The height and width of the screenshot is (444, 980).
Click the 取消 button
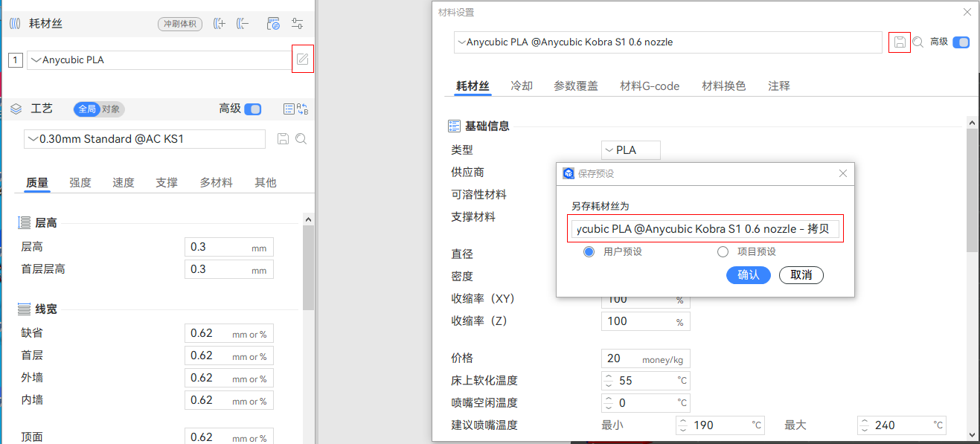pyautogui.click(x=801, y=275)
